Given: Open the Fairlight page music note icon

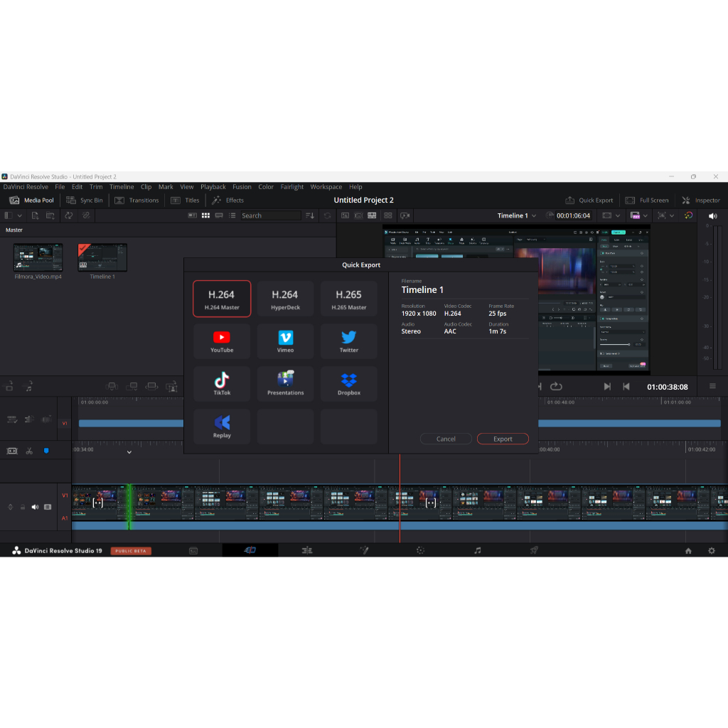Looking at the screenshot, I should point(477,551).
